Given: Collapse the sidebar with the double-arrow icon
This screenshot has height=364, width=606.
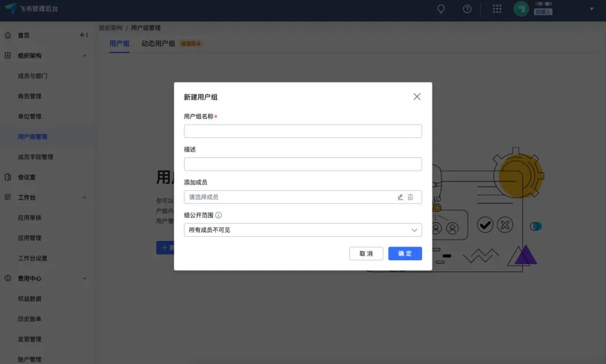Looking at the screenshot, I should 83,35.
